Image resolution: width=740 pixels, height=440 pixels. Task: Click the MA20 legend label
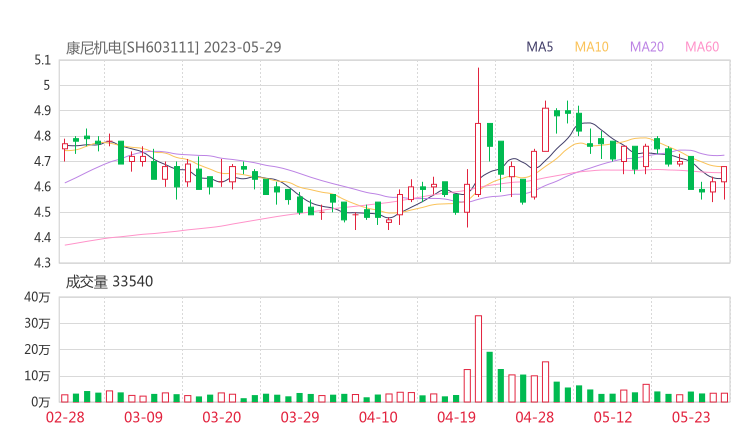point(647,47)
